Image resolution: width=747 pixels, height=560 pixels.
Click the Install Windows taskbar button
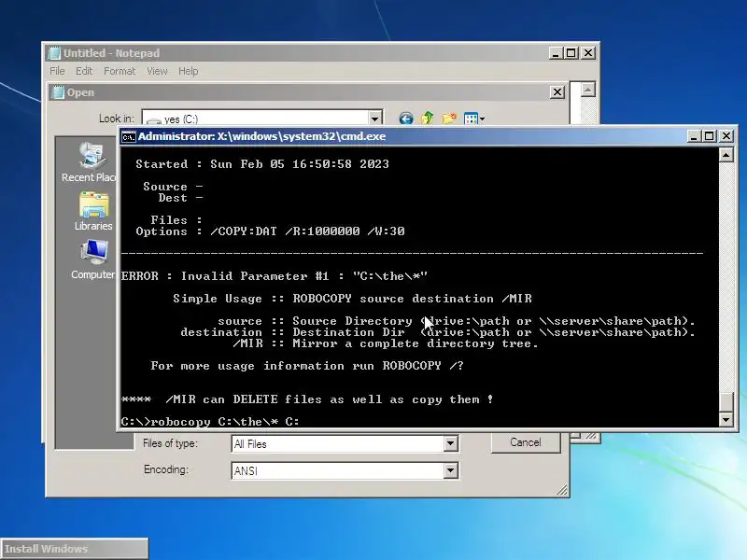pos(75,549)
